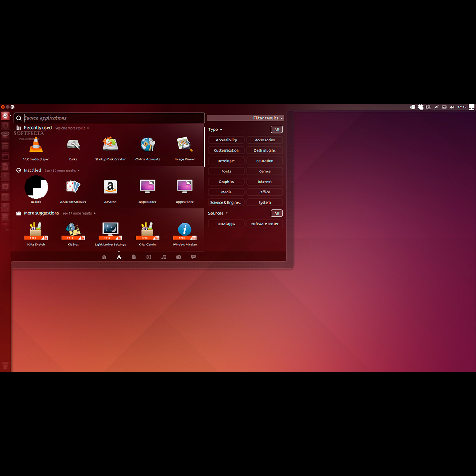Open the sound indicator in the top panel

coord(452,107)
